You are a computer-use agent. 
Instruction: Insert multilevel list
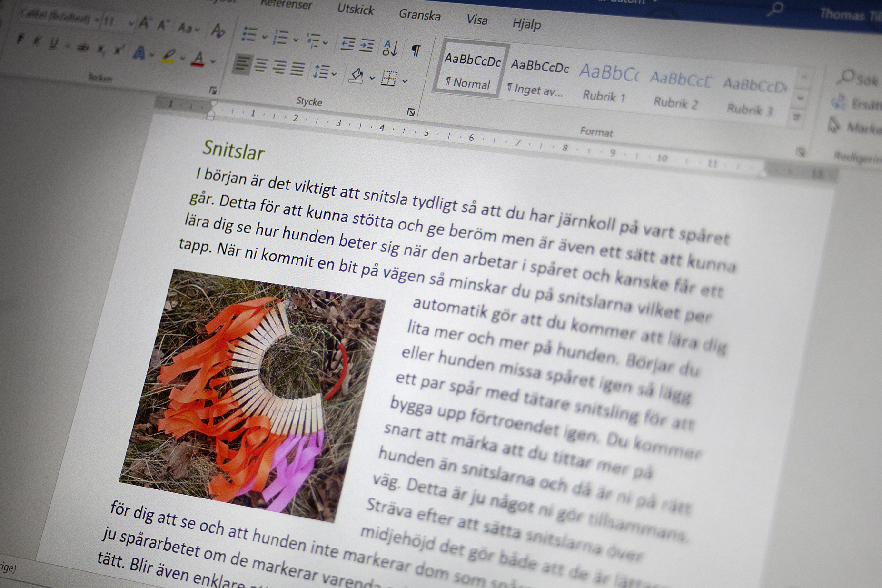pos(313,40)
